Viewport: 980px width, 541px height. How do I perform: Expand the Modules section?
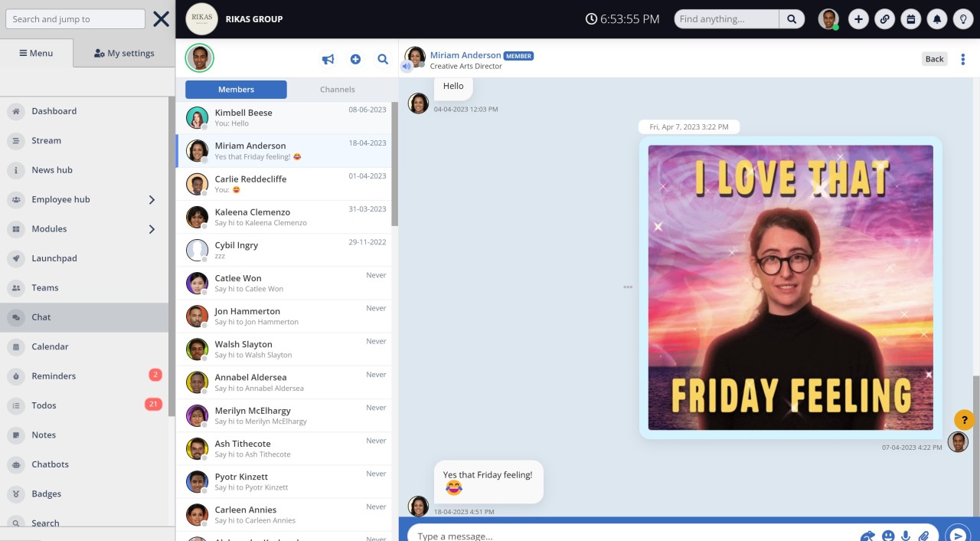coord(151,228)
